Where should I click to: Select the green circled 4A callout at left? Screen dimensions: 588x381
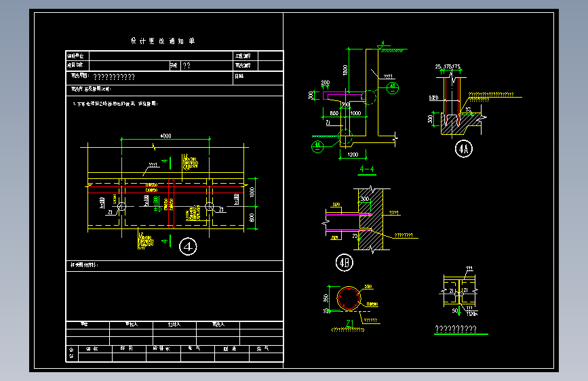317,146
